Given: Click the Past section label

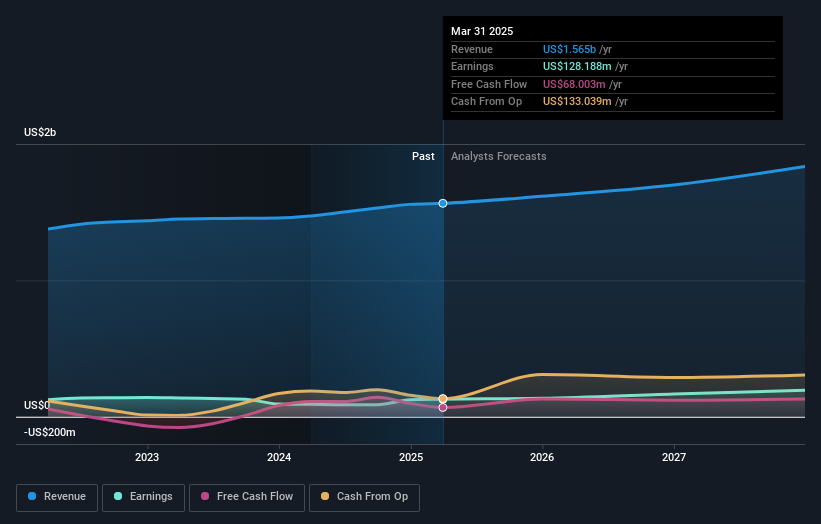Looking at the screenshot, I should point(423,157).
